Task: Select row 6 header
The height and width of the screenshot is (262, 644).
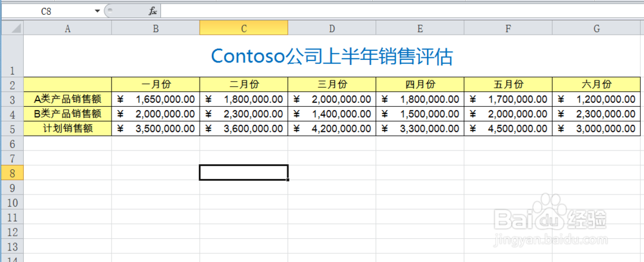Action: [12, 144]
